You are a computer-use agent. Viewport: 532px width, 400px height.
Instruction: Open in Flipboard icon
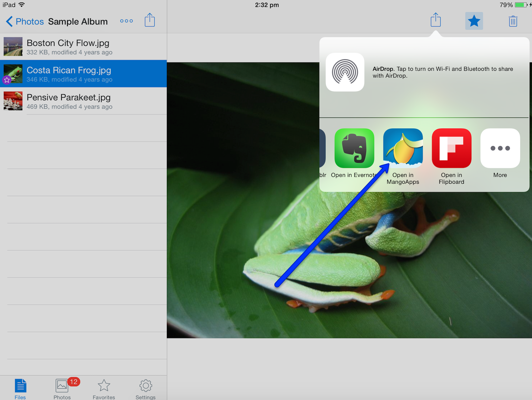pyautogui.click(x=451, y=148)
